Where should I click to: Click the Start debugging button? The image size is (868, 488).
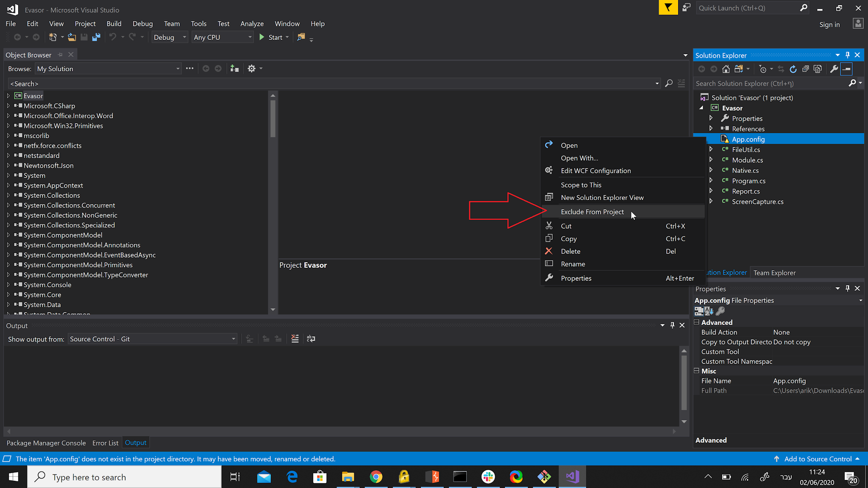[x=271, y=37]
